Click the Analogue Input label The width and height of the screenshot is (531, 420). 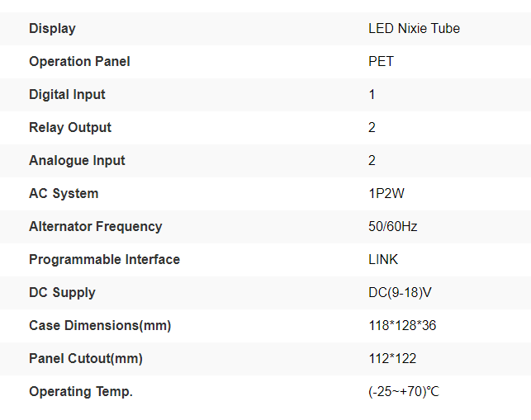tap(77, 160)
